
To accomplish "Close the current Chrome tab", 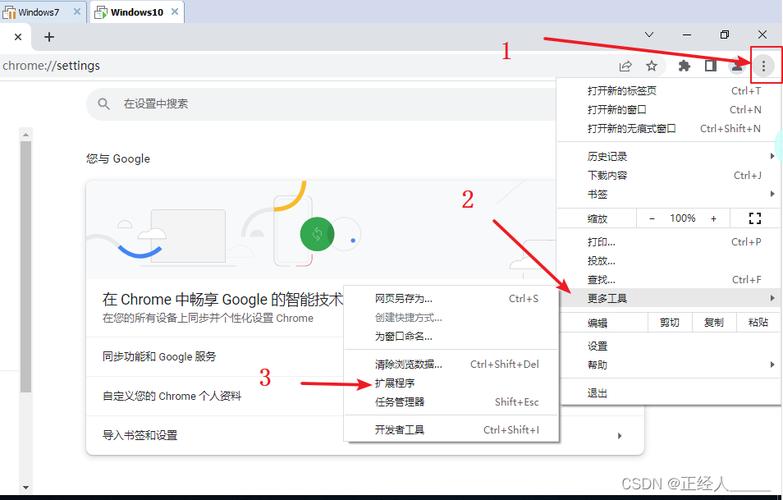I will pos(17,37).
